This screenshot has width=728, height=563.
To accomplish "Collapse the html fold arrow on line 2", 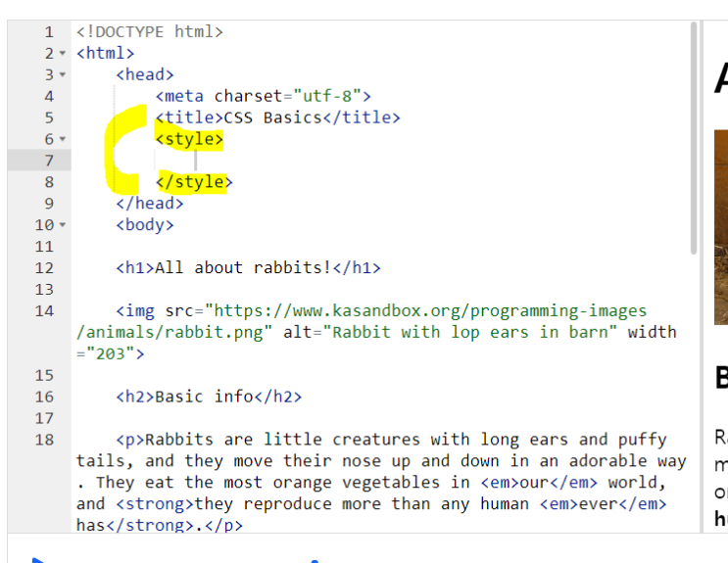I will tap(63, 54).
